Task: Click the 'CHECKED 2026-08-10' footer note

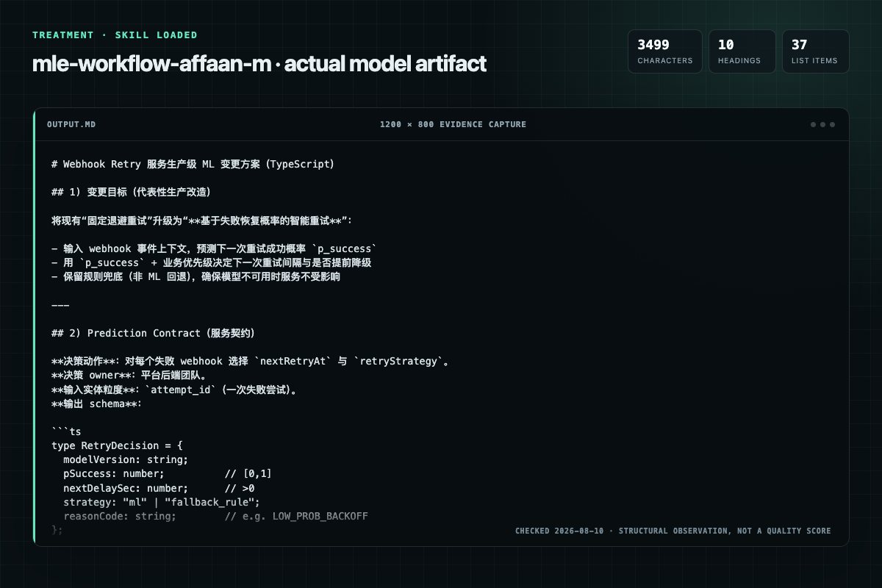Action: point(673,531)
